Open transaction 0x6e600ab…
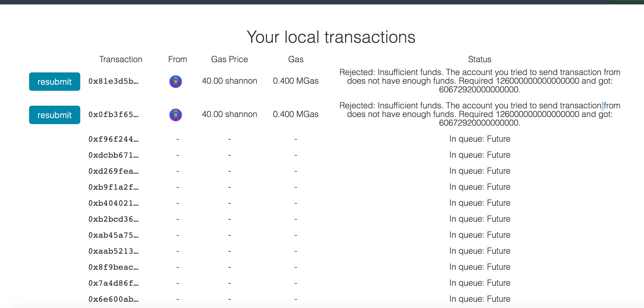This screenshot has height=308, width=644. point(113,299)
